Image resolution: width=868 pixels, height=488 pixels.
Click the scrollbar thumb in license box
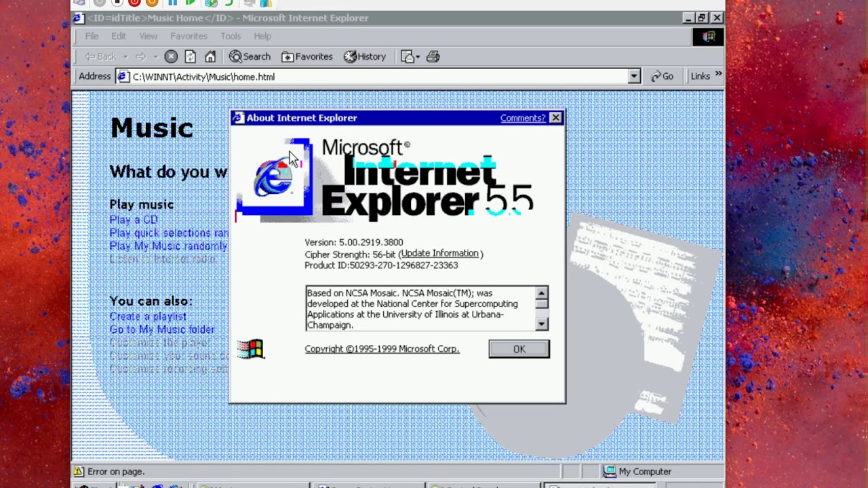click(x=541, y=304)
